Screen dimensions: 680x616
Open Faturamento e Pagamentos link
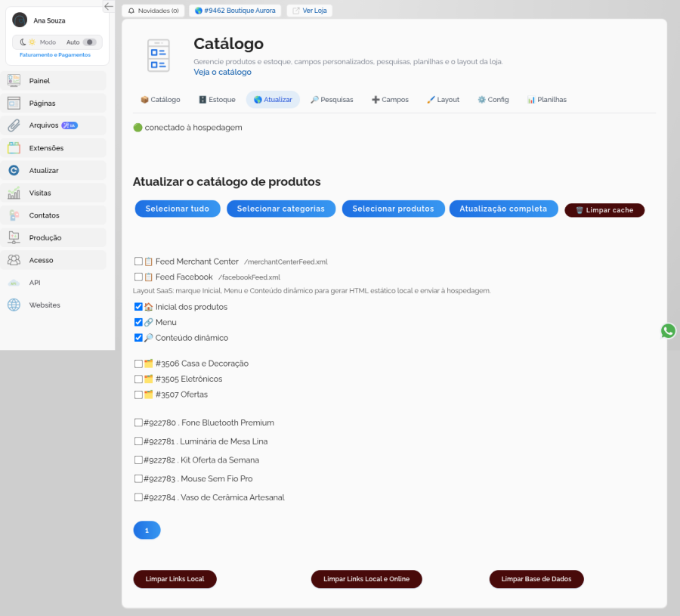55,54
